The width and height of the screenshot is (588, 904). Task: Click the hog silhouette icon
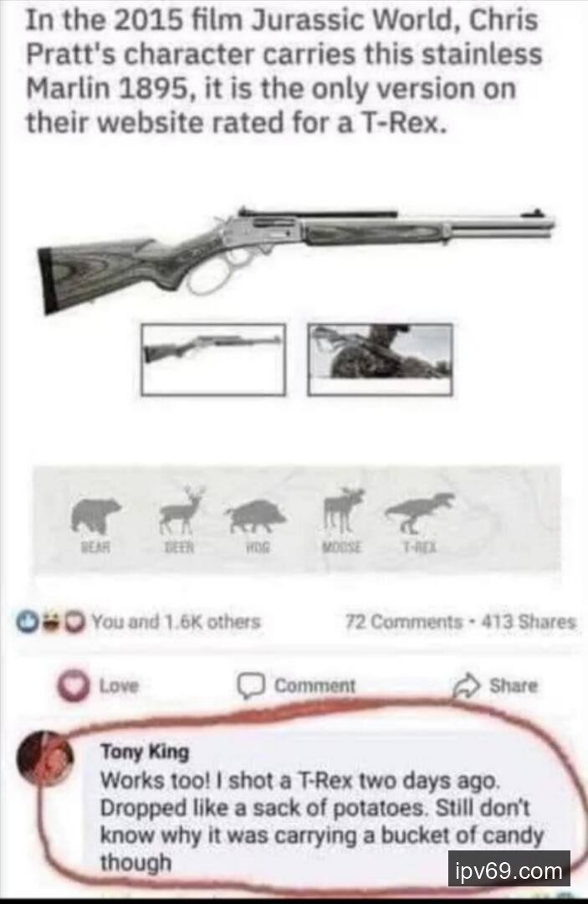click(255, 516)
